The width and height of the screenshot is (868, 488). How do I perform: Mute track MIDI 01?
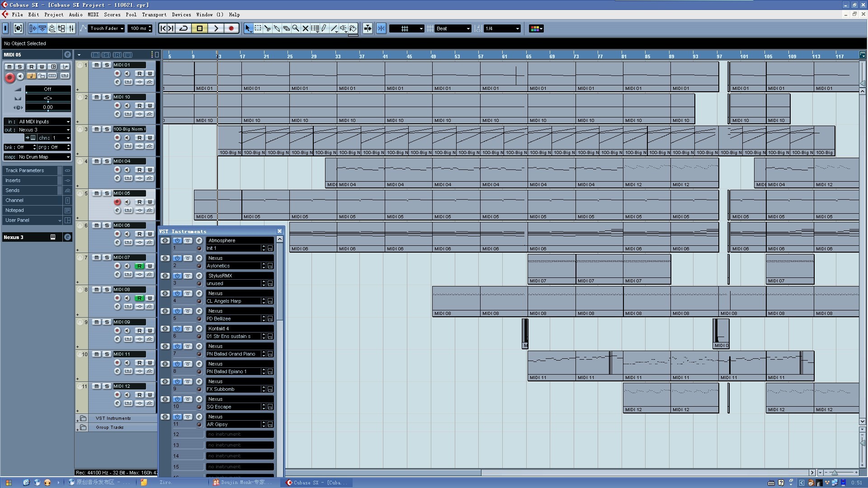pyautogui.click(x=97, y=65)
